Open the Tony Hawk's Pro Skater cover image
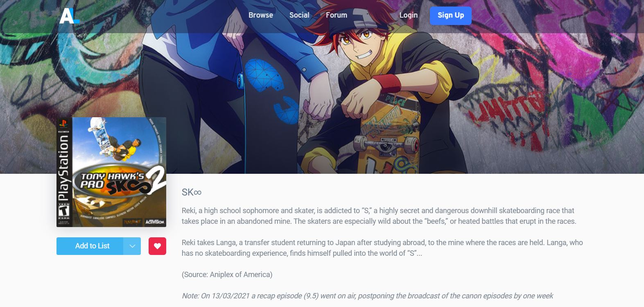Viewport: 644px width, 307px height. click(x=111, y=172)
